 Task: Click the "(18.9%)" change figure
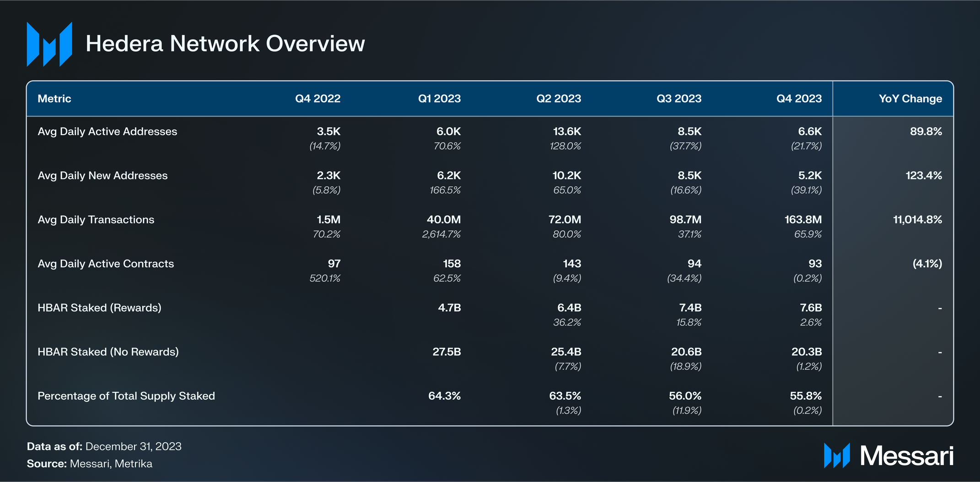click(686, 366)
